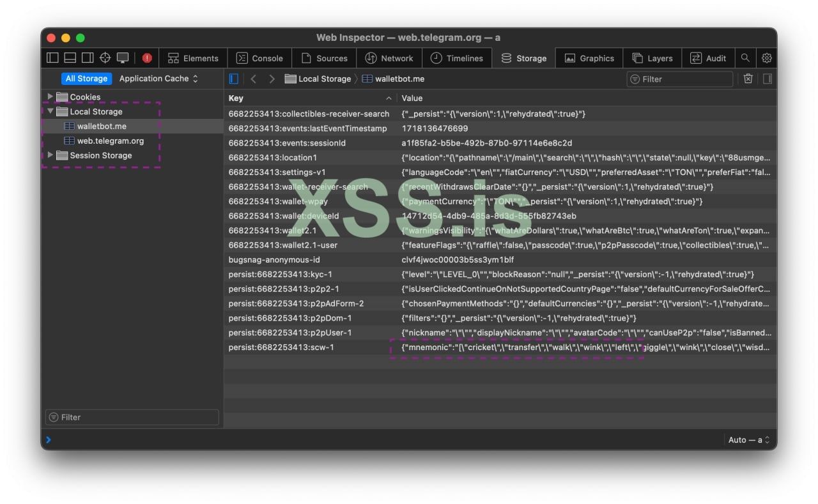Click the sessionId value a1f85fa2-b5be-492b
This screenshot has height=504, width=818.
(x=487, y=143)
